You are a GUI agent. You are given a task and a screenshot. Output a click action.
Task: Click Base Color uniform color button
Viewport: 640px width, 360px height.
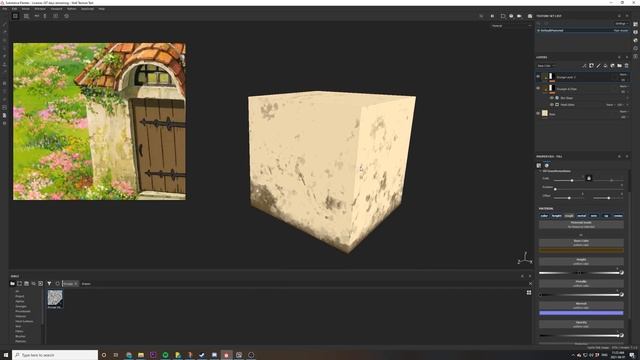581,242
